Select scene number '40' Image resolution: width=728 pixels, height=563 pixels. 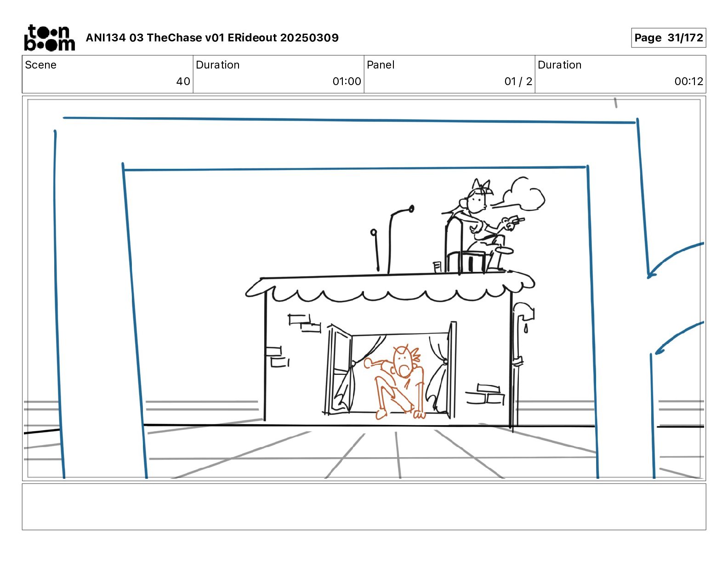point(183,81)
